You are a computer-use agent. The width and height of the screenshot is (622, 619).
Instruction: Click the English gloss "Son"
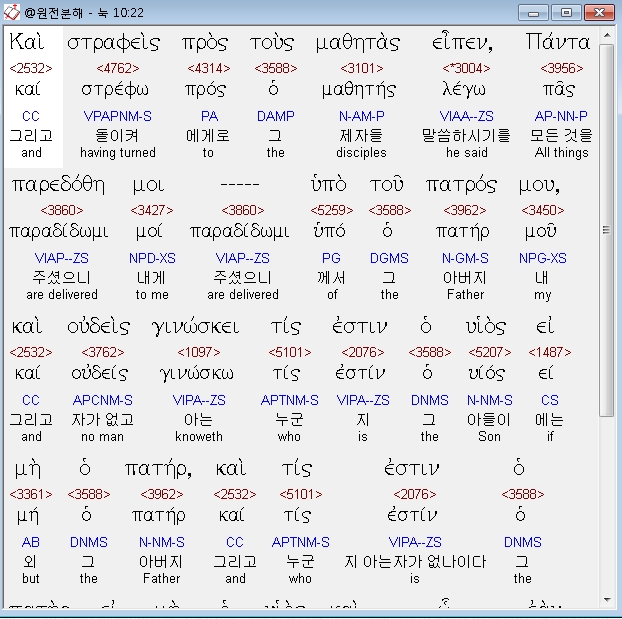[x=490, y=436]
